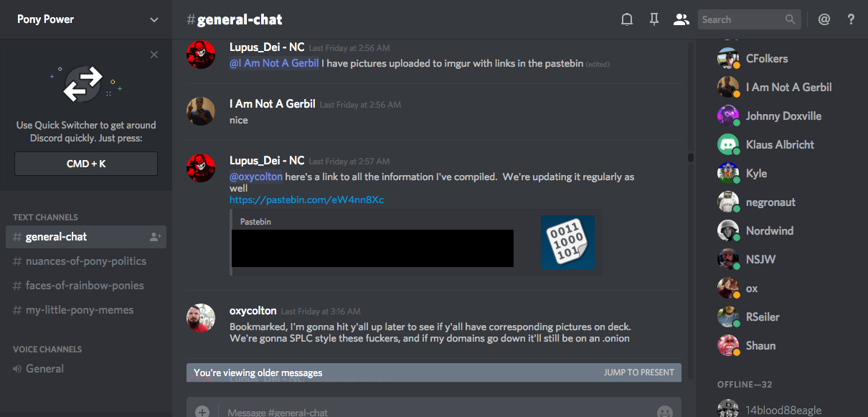Click the Search input field
Screen dimensions: 868x417
(741, 19)
